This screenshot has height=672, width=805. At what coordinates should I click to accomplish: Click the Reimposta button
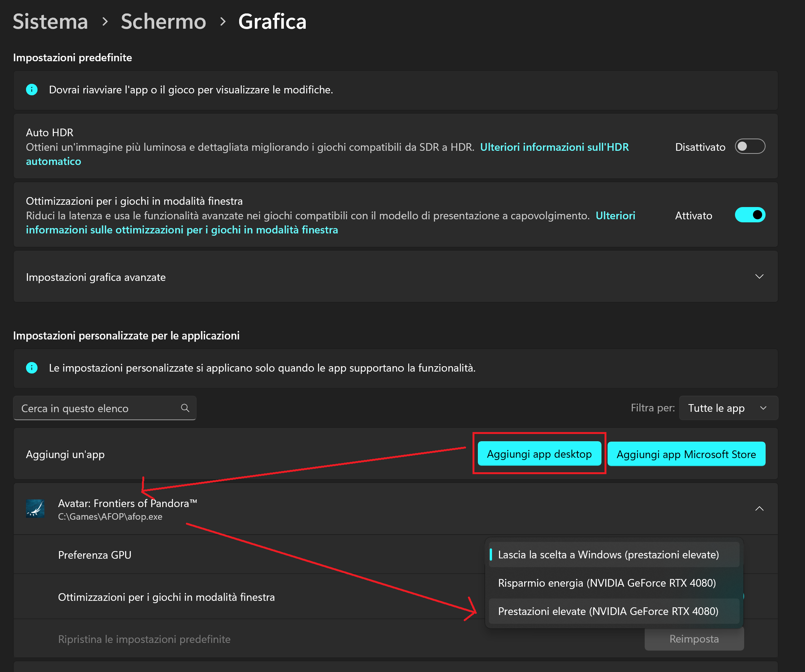[x=694, y=639]
